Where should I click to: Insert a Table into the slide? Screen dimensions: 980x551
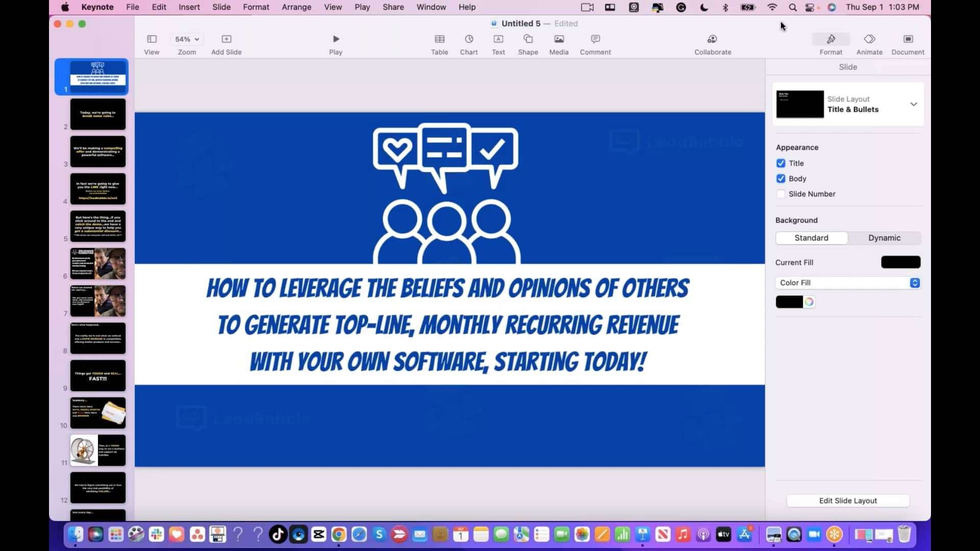[x=439, y=43]
